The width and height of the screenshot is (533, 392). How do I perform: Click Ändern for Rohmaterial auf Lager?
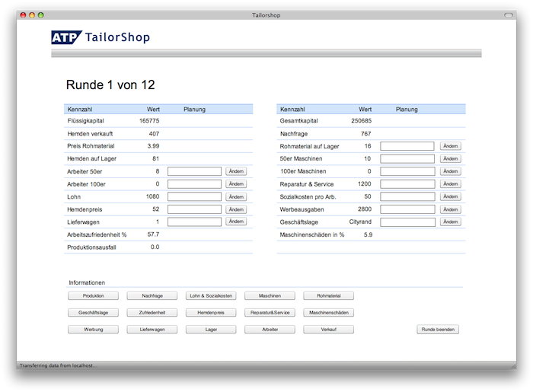451,146
